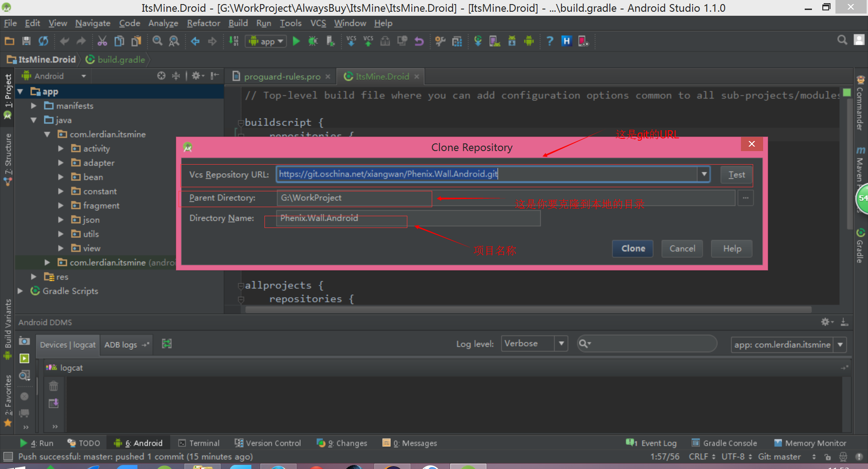
Task: Click the VCS Commit Changes icon
Action: (x=368, y=41)
